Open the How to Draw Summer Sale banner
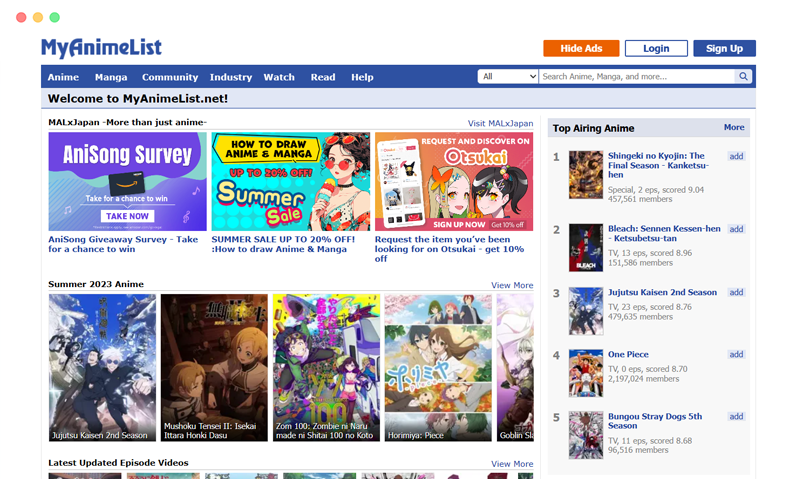Screen dimensions: 800x479 click(x=291, y=182)
